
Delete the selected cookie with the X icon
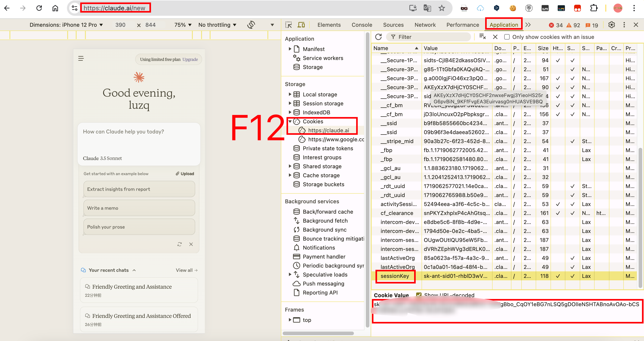coord(495,37)
